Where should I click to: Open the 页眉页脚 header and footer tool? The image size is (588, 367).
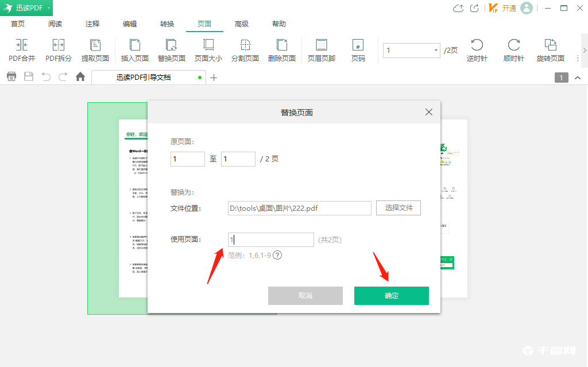coord(320,51)
